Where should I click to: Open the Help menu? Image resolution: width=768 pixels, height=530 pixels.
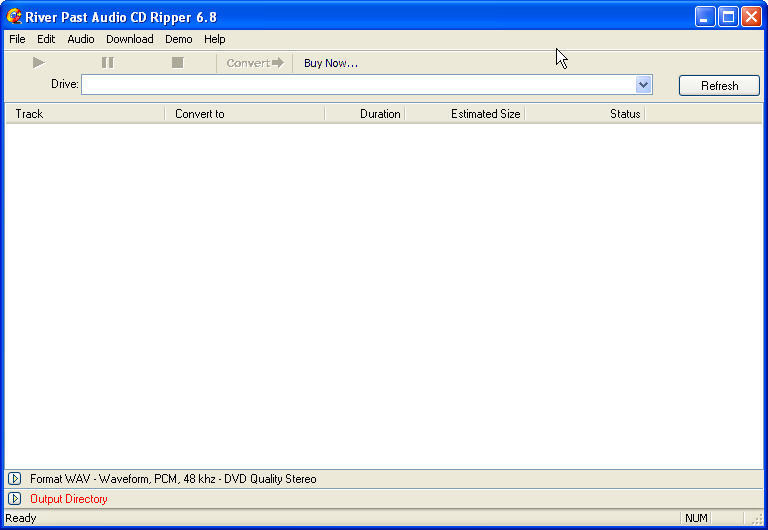pos(215,39)
